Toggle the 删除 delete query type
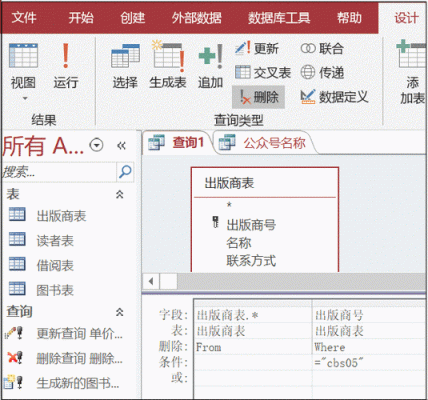Viewport: 428px width, 400px height. 259,97
